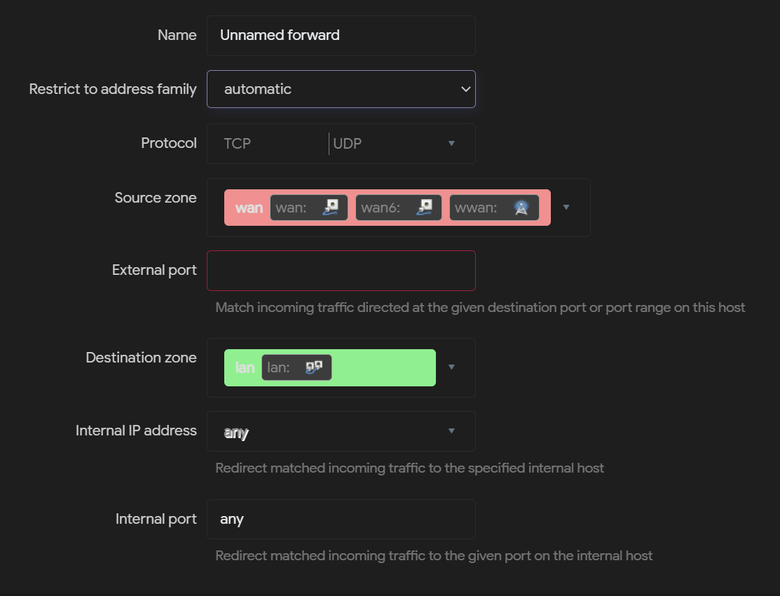The height and width of the screenshot is (596, 780).
Task: Click the TCP protocol entry
Action: click(x=237, y=144)
